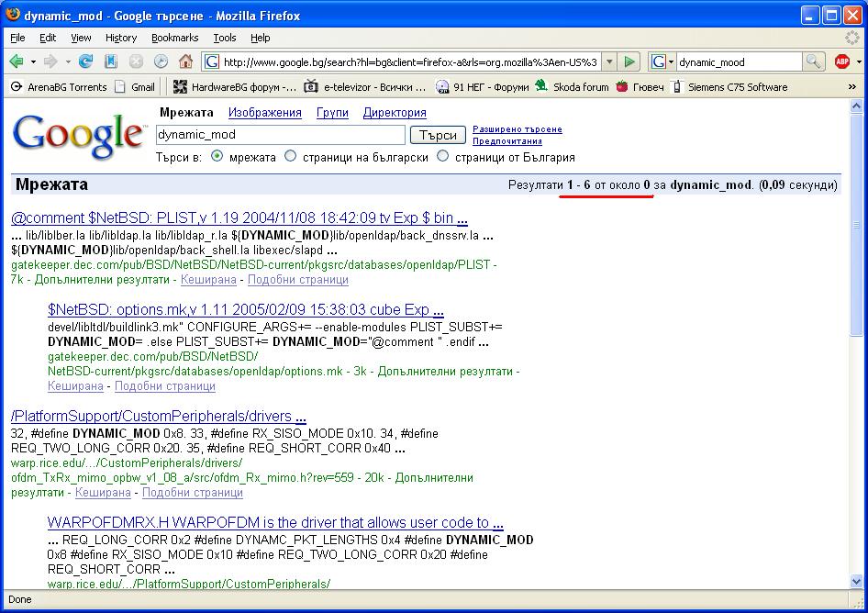Screen dimensions: 868x613
Task: Click the toolbar search field with dynamic_mood
Action: [x=739, y=62]
